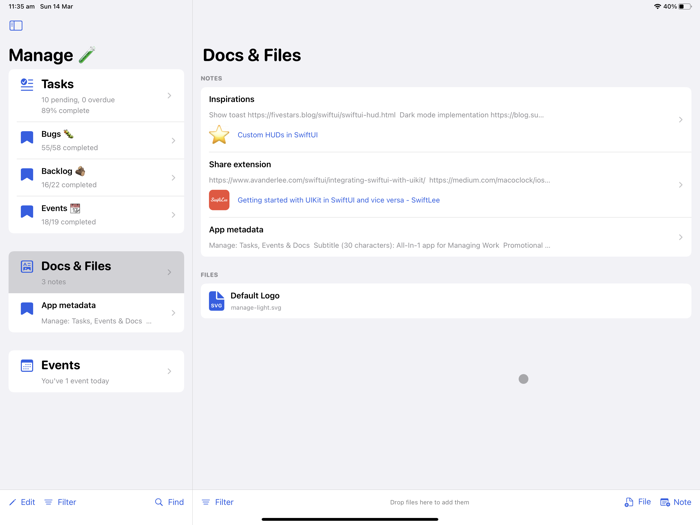Image resolution: width=700 pixels, height=525 pixels.
Task: Click the App metadata bookmark icon
Action: (27, 308)
